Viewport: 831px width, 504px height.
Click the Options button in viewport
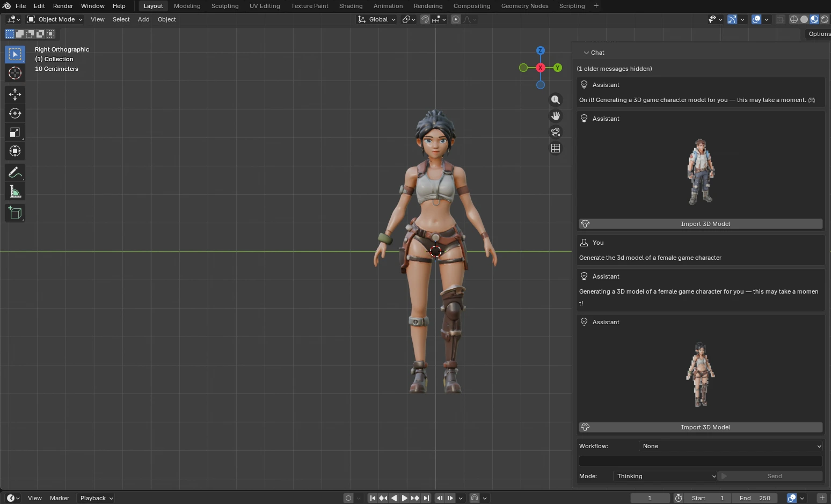[x=819, y=34]
